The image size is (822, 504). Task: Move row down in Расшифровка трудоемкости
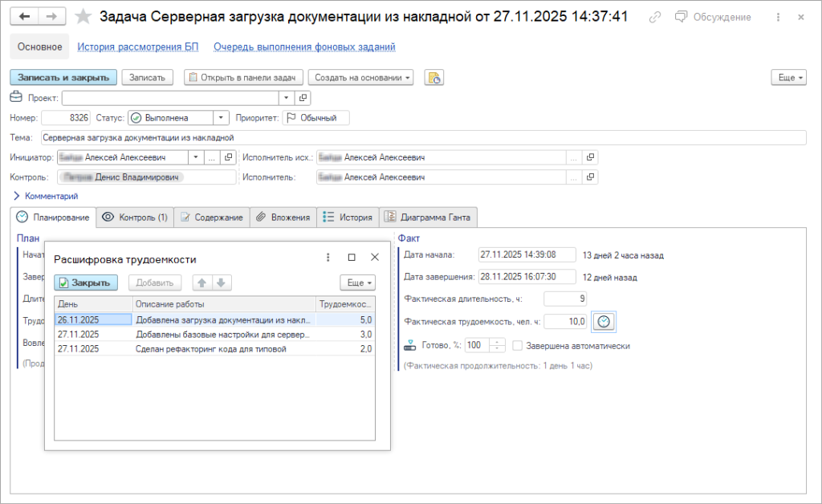222,283
